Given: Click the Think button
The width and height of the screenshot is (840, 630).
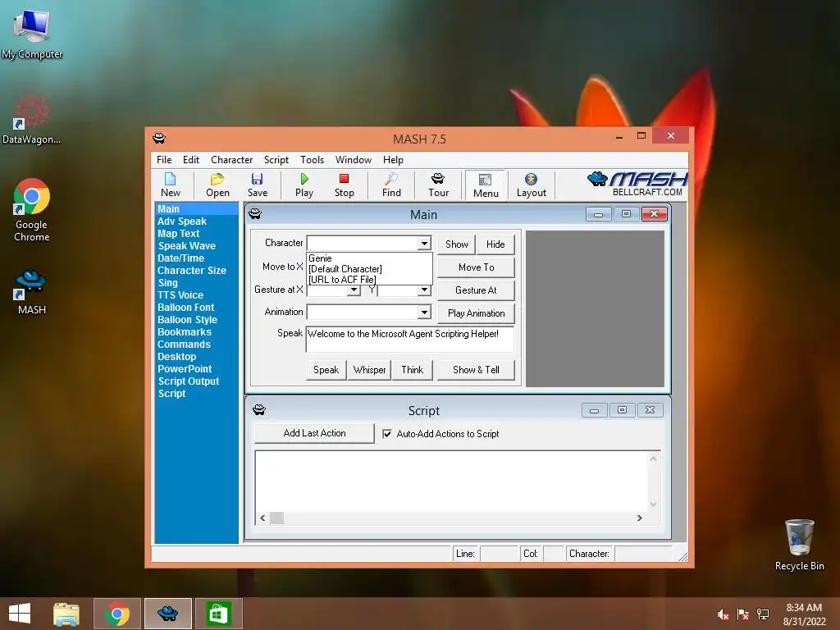Looking at the screenshot, I should click(x=412, y=370).
